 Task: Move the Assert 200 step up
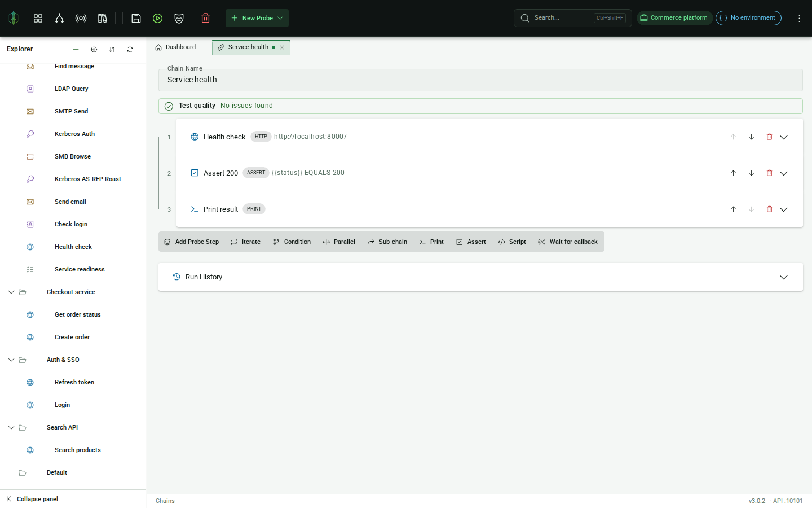coord(733,173)
